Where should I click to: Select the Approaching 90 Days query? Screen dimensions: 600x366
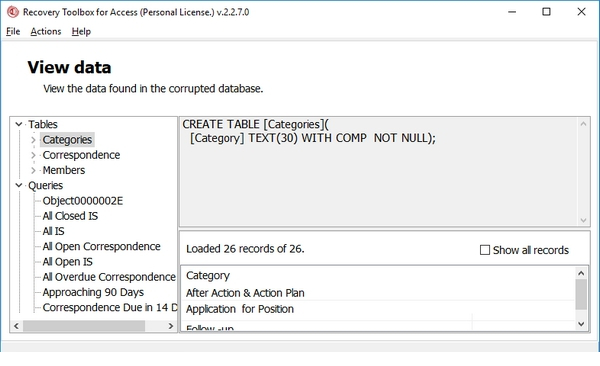coord(93,292)
